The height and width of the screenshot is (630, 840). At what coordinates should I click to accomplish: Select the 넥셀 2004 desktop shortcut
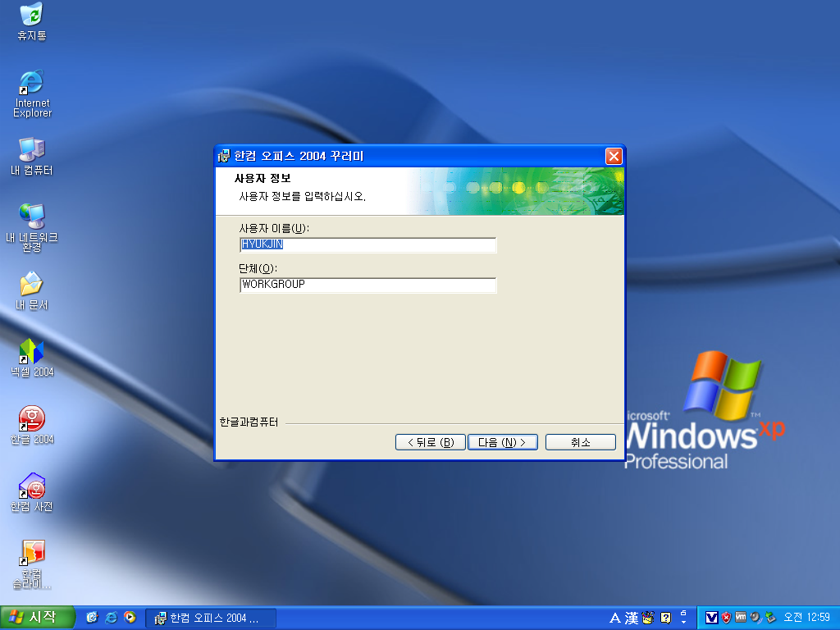tap(32, 358)
